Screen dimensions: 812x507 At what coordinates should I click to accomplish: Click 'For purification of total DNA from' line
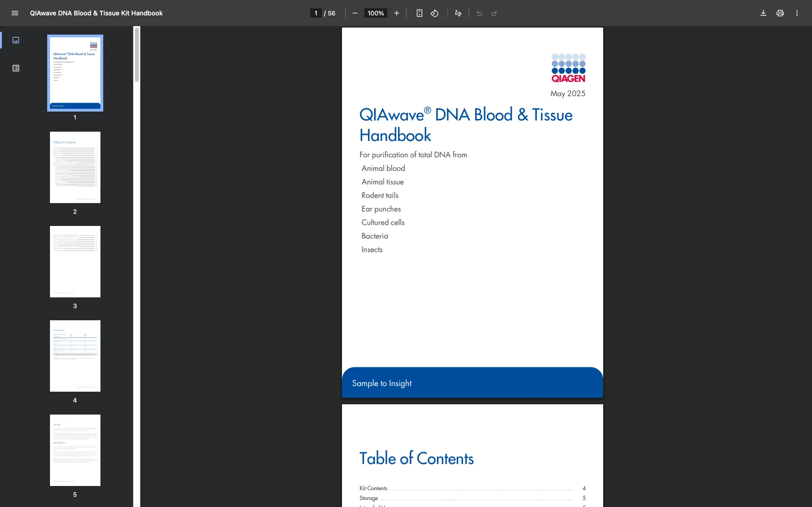pyautogui.click(x=413, y=155)
